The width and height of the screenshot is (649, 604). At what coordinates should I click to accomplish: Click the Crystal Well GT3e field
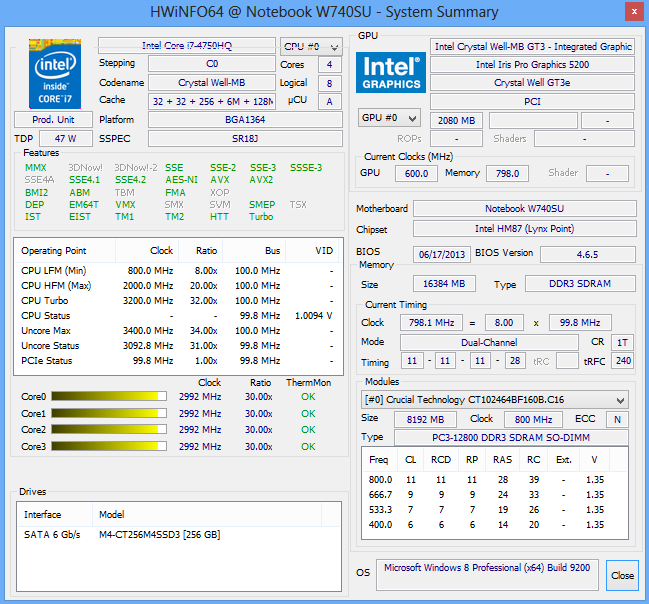pyautogui.click(x=532, y=83)
